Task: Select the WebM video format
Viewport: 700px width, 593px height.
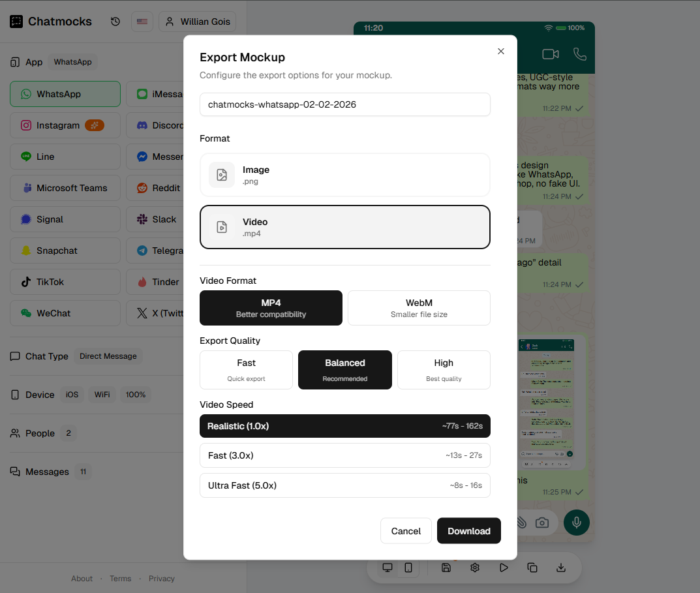Action: [419, 307]
